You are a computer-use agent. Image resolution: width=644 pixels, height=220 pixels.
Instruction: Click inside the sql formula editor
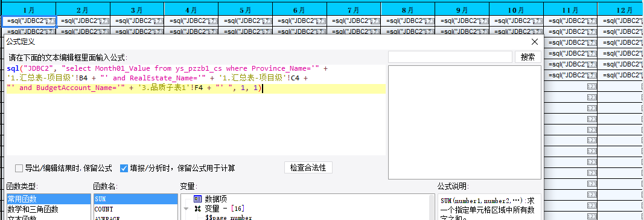point(196,110)
